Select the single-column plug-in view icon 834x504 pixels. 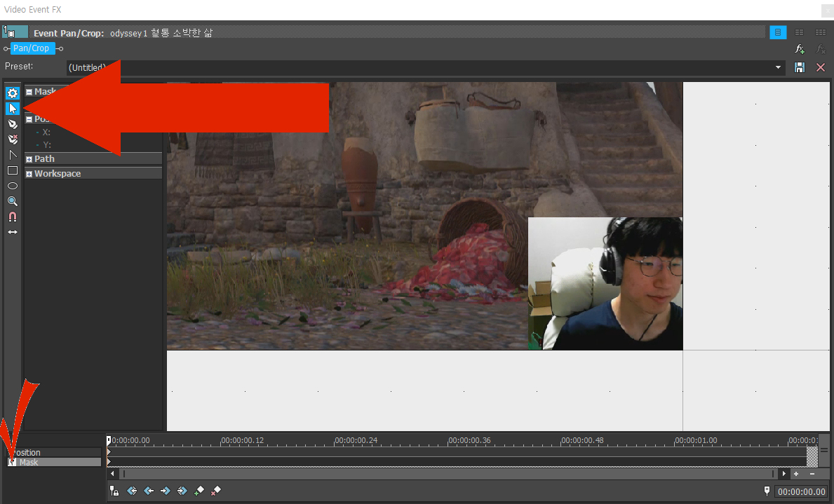coord(778,32)
